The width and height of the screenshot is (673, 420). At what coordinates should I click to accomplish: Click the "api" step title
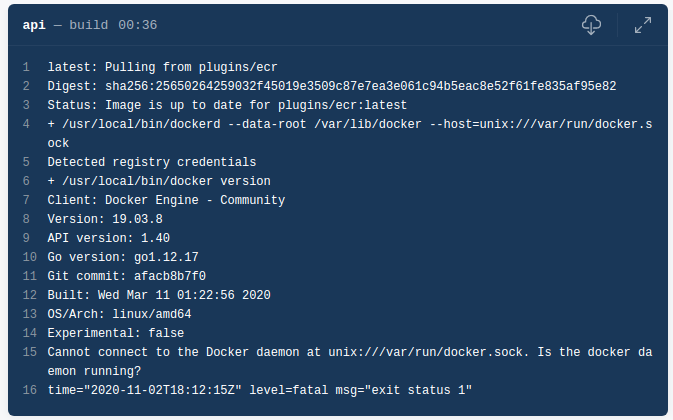click(33, 25)
